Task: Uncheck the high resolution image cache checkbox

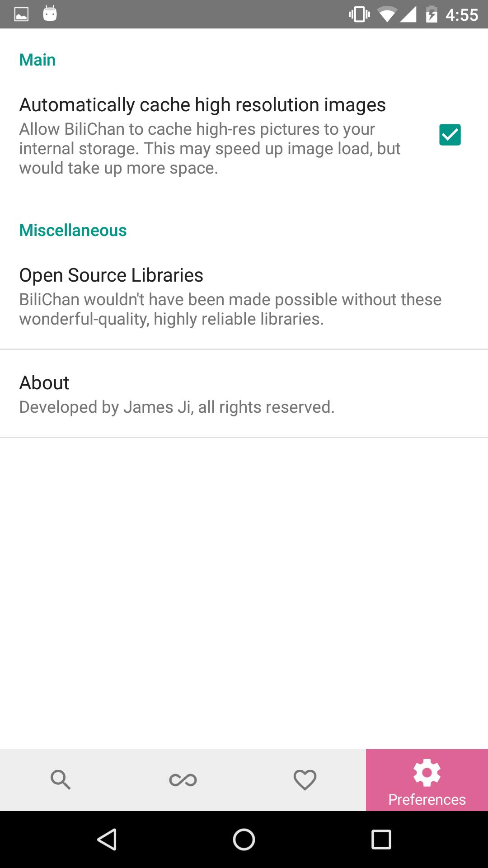Action: coord(450,135)
